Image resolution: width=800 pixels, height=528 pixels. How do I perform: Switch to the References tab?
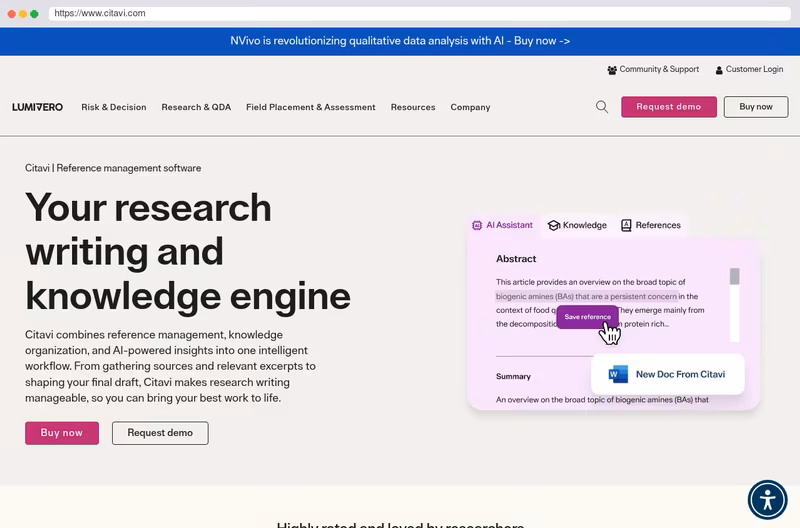pyautogui.click(x=651, y=225)
